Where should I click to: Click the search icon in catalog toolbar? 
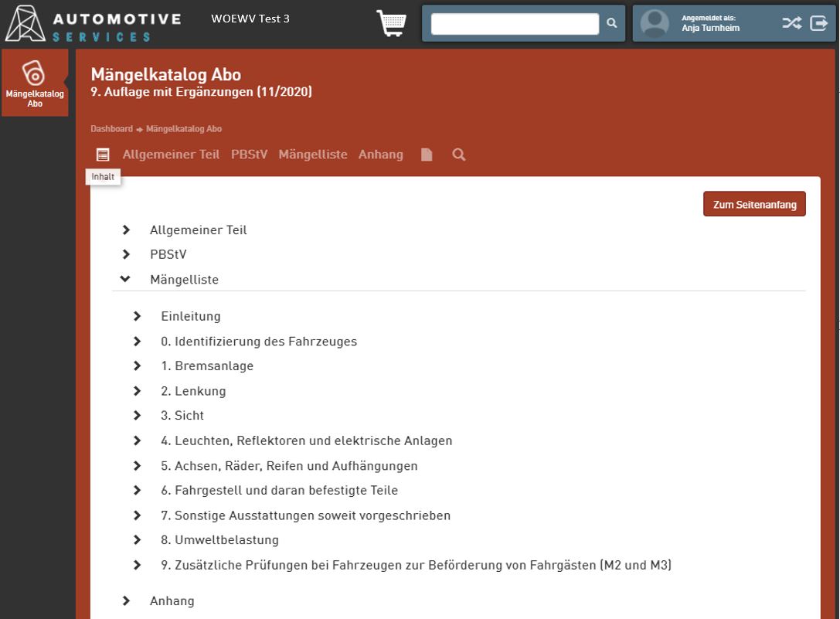point(458,155)
